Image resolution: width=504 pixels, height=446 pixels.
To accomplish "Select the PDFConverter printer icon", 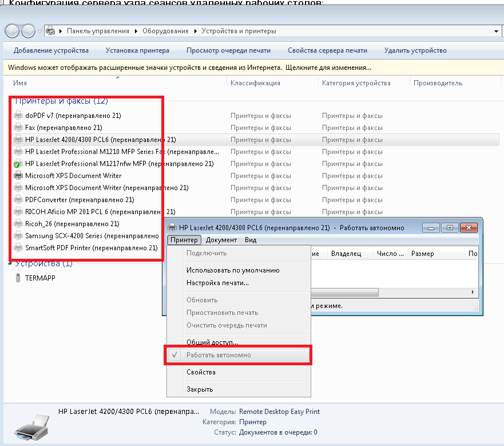I will pyautogui.click(x=18, y=200).
